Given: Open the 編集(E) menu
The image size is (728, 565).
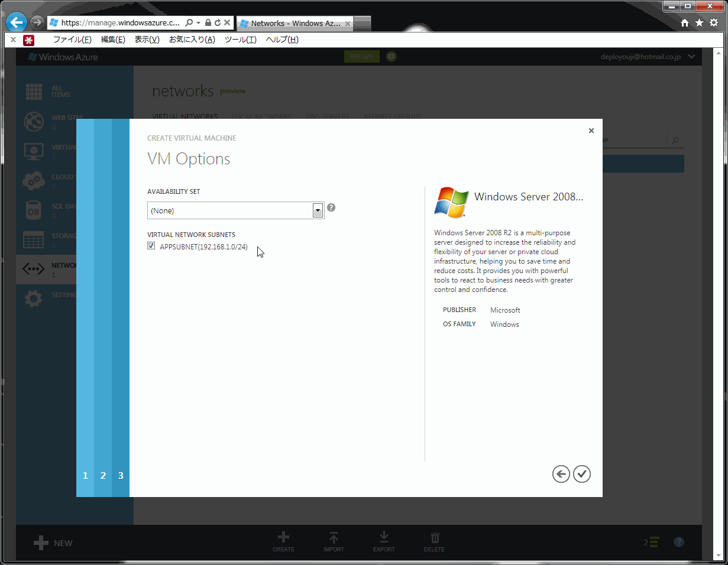Looking at the screenshot, I should (113, 40).
